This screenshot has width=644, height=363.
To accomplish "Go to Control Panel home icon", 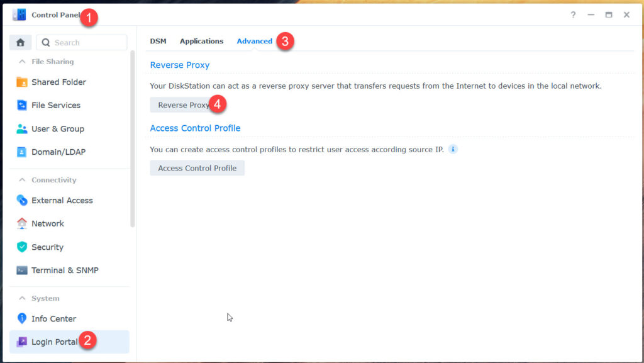I will (20, 43).
